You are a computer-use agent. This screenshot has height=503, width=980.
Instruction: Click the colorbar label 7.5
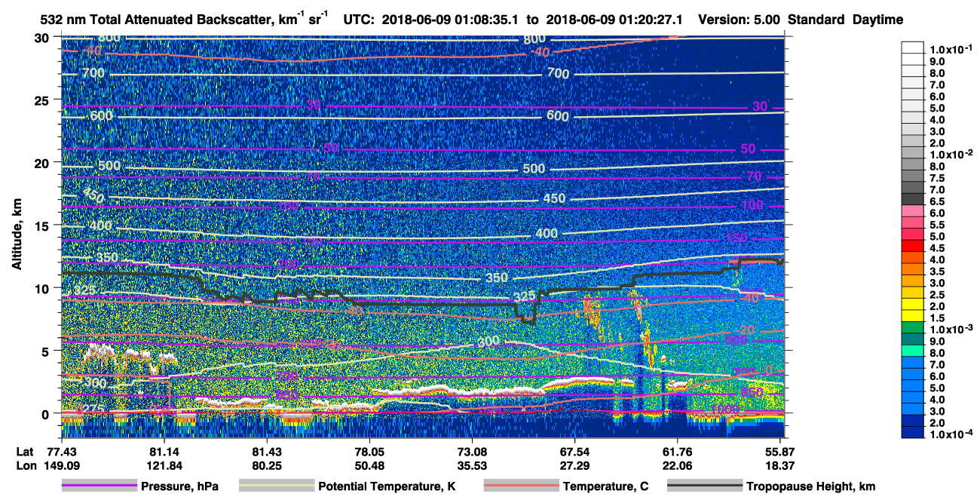939,179
